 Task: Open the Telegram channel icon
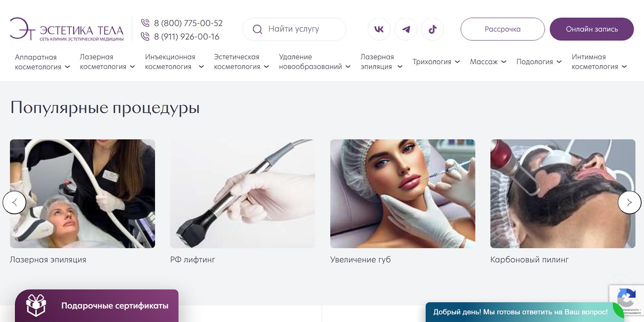406,29
